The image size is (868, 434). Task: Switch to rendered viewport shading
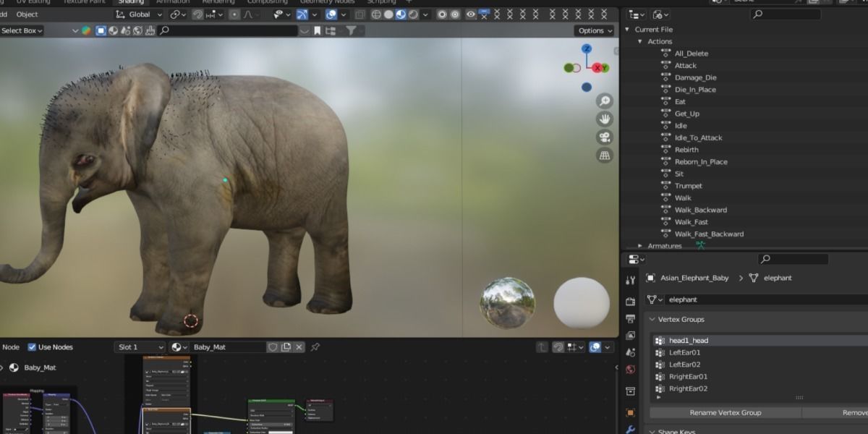[413, 14]
